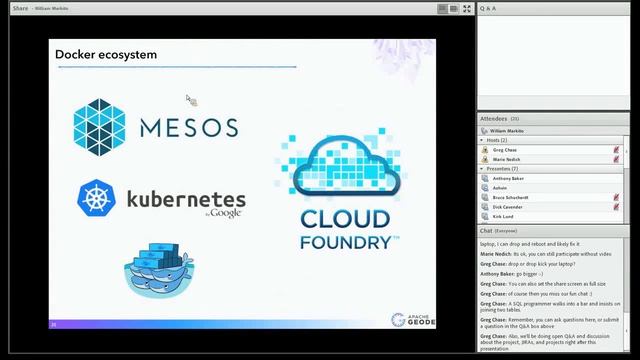Select attendee Anthony Baker in the list
640x360 pixels.
click(551, 178)
